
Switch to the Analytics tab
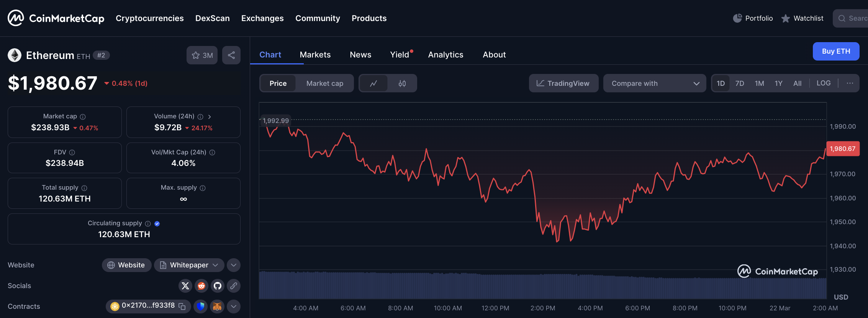point(445,54)
